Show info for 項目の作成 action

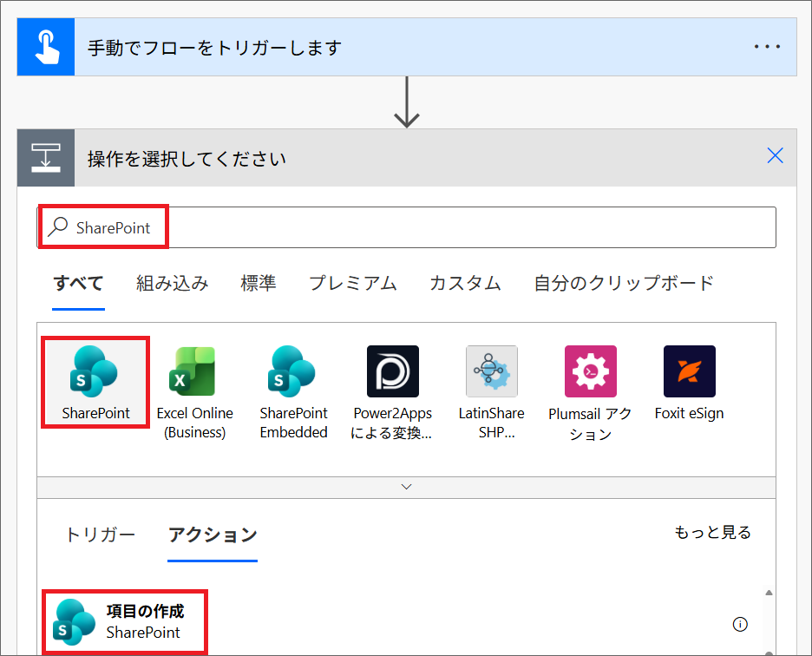pyautogui.click(x=740, y=624)
